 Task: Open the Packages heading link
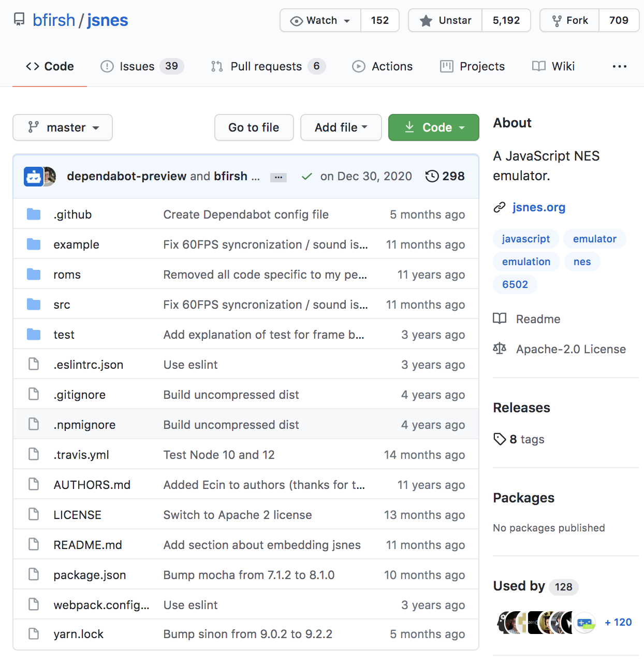click(524, 498)
